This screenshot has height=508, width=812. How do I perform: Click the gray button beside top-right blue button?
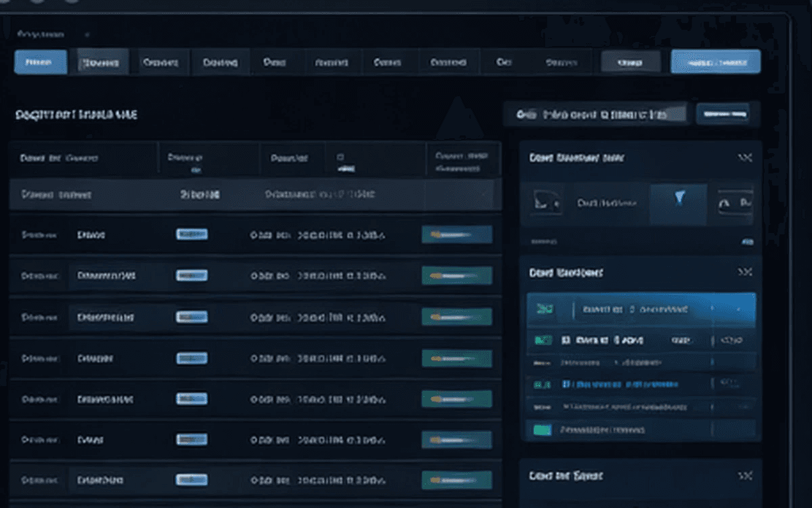click(631, 62)
